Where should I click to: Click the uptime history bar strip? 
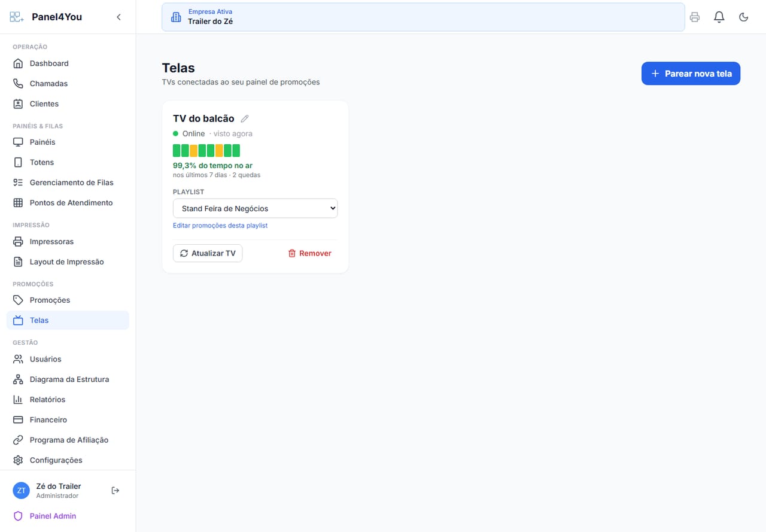point(206,150)
